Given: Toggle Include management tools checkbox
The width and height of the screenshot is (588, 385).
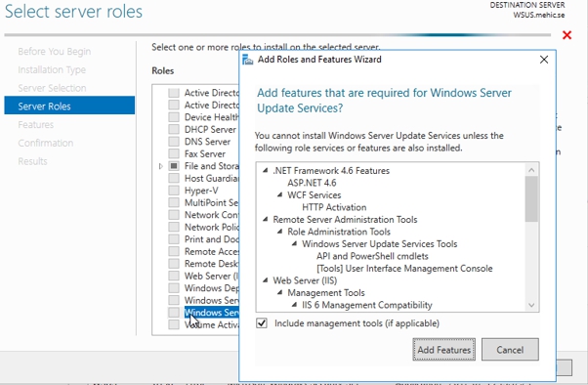Looking at the screenshot, I should click(x=262, y=323).
